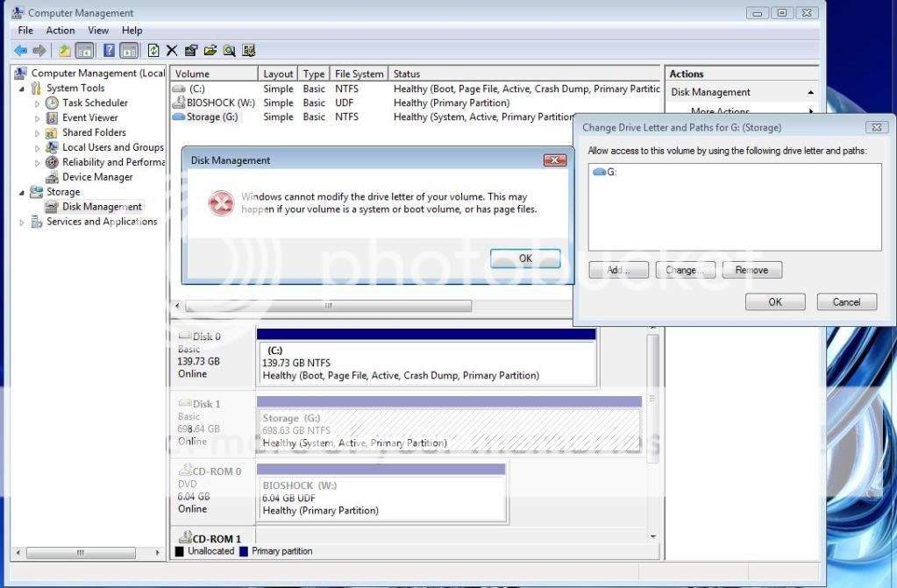The height and width of the screenshot is (588, 897).
Task: Open the View menu
Action: click(98, 31)
